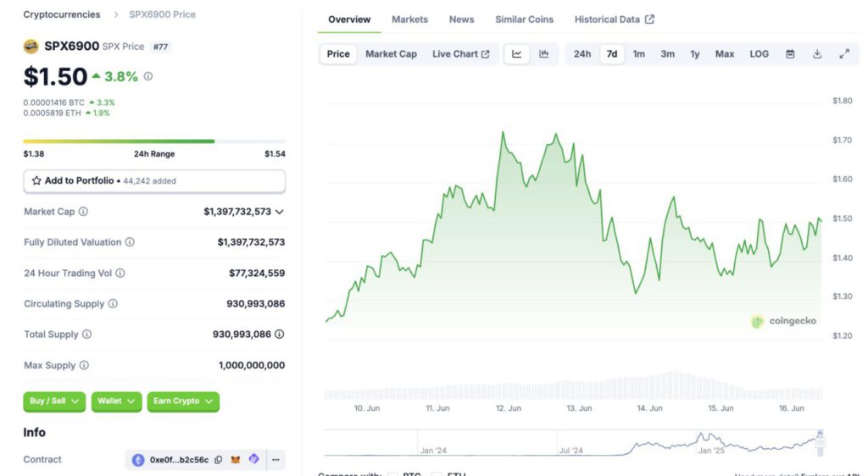The image size is (868, 476).
Task: Open the News tab
Action: click(x=462, y=19)
